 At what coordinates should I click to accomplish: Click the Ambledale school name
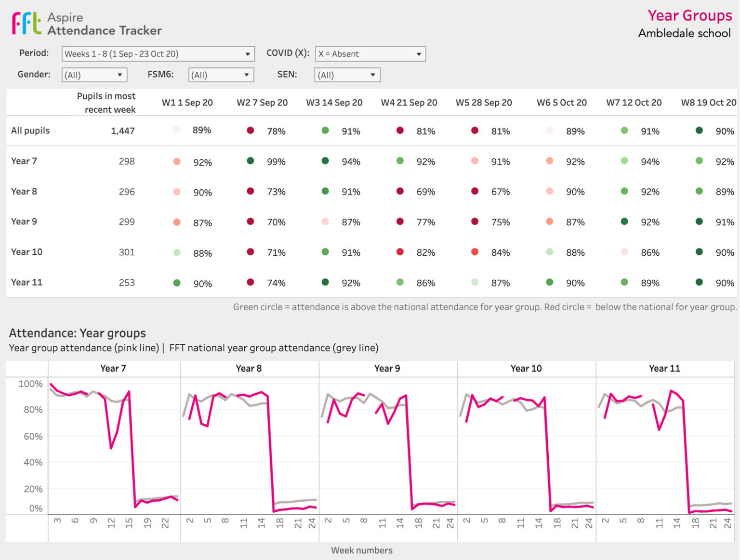click(684, 33)
